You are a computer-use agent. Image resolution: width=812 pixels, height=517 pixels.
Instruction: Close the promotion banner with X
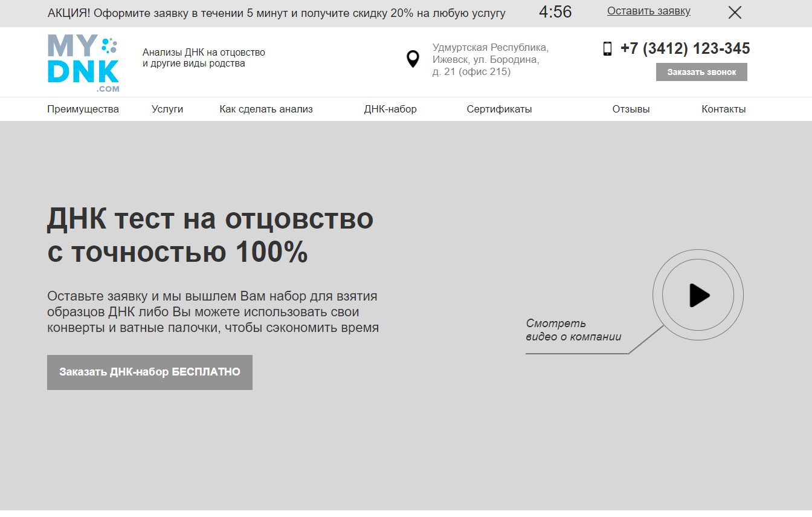735,13
